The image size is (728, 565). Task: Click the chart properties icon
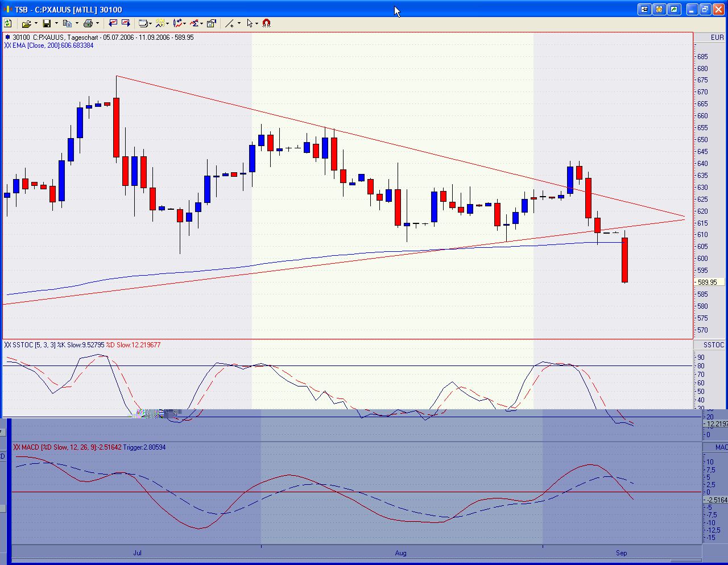tap(211, 23)
